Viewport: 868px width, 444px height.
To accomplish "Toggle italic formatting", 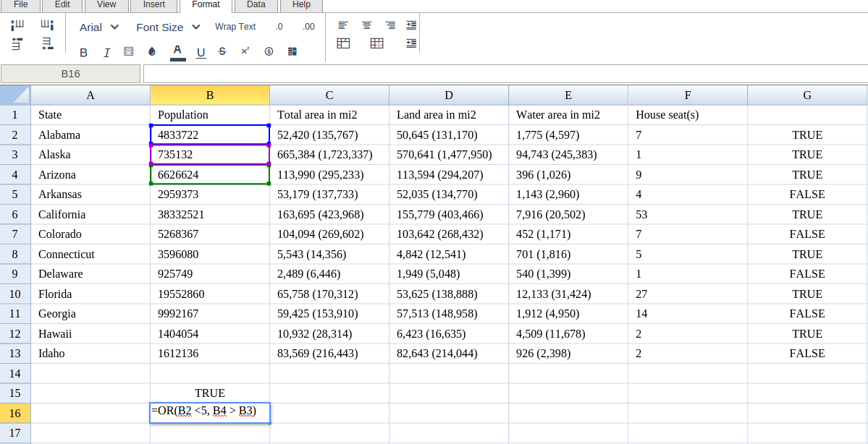I will click(106, 52).
